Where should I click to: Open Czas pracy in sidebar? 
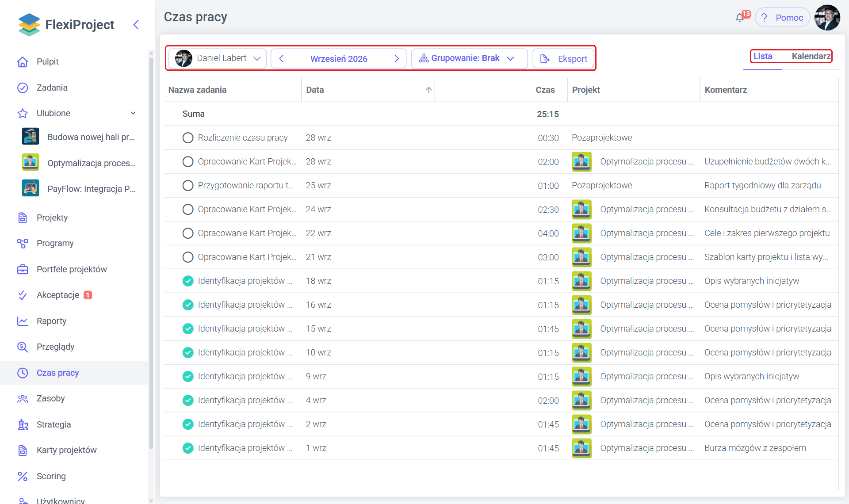pyautogui.click(x=74, y=373)
